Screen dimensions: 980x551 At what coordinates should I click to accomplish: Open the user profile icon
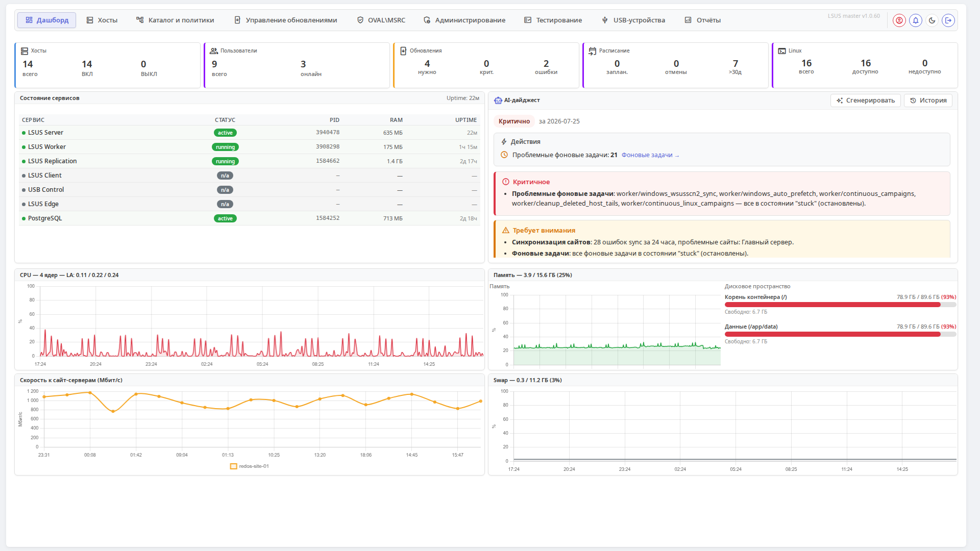[x=899, y=20]
